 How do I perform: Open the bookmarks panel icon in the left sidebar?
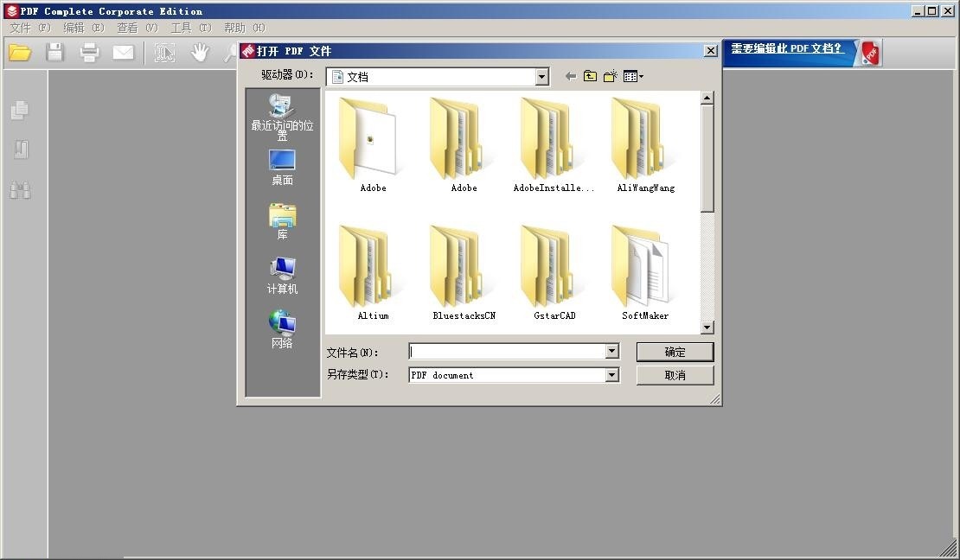coord(20,150)
